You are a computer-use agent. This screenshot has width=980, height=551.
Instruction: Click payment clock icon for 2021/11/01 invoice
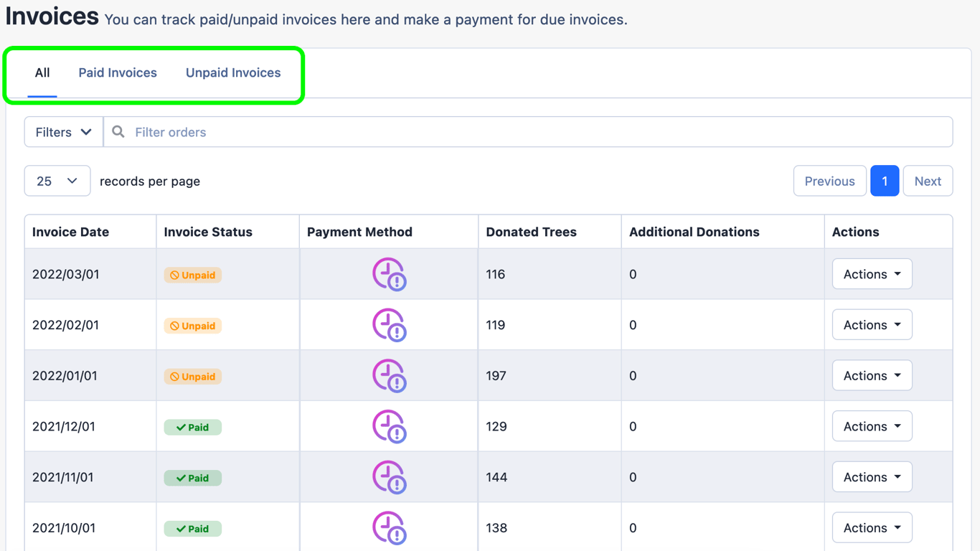390,477
